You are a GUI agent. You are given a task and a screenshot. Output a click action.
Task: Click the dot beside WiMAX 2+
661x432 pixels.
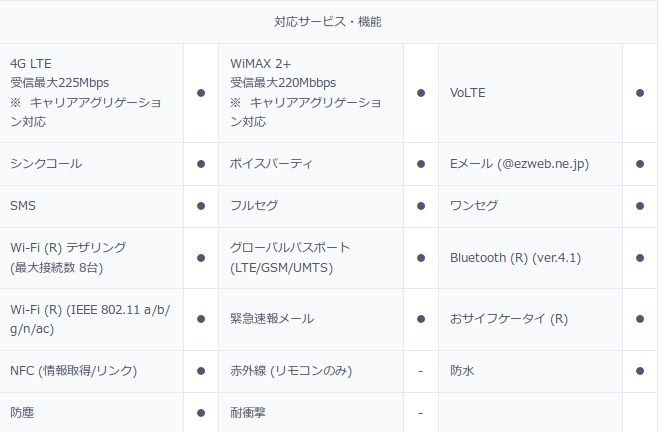[421, 93]
